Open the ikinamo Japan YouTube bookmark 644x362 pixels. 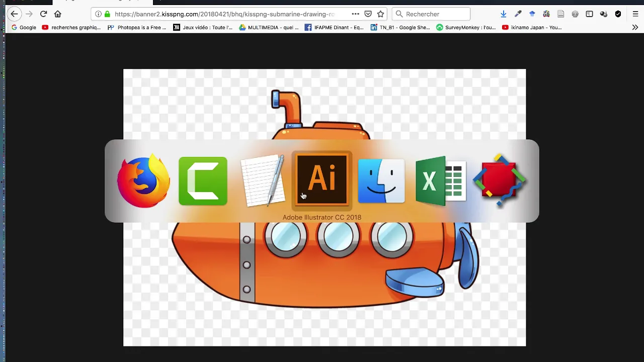(x=532, y=27)
